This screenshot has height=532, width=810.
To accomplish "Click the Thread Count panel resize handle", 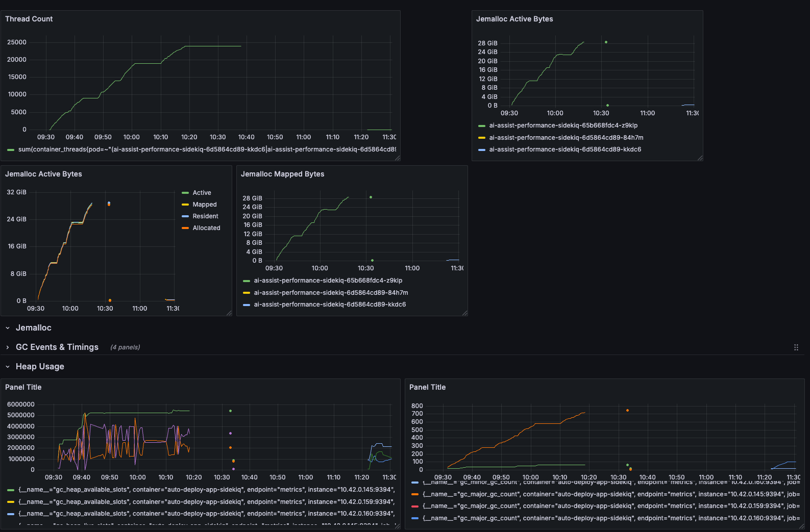I will click(397, 158).
